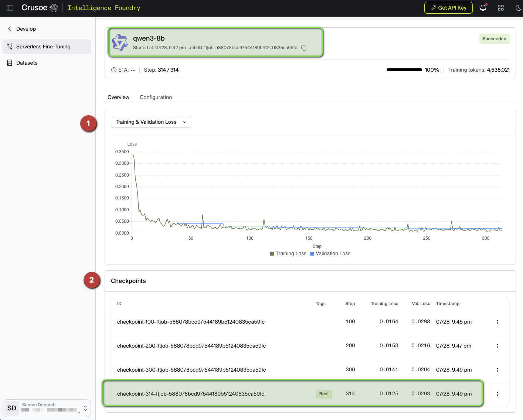Go back via Develop chevron
This screenshot has height=420, width=523.
coord(10,29)
